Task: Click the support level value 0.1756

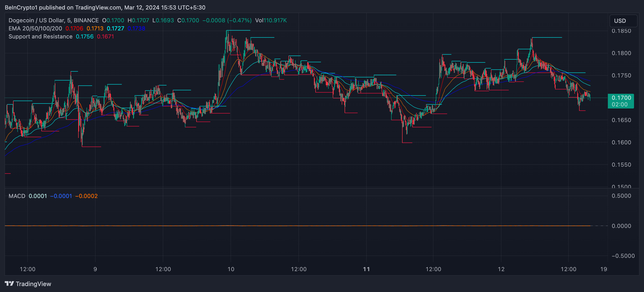Action: (x=85, y=37)
